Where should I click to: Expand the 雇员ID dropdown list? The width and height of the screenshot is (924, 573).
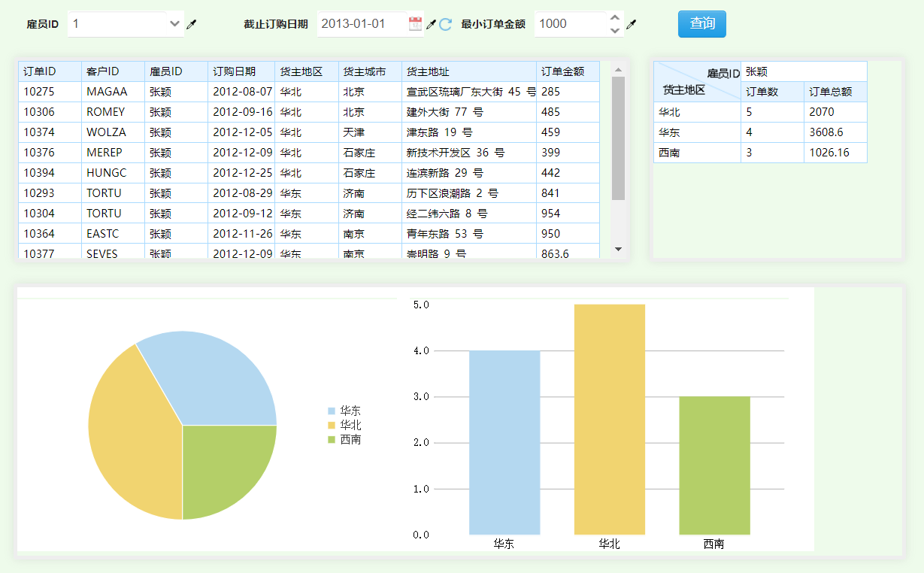pyautogui.click(x=174, y=24)
